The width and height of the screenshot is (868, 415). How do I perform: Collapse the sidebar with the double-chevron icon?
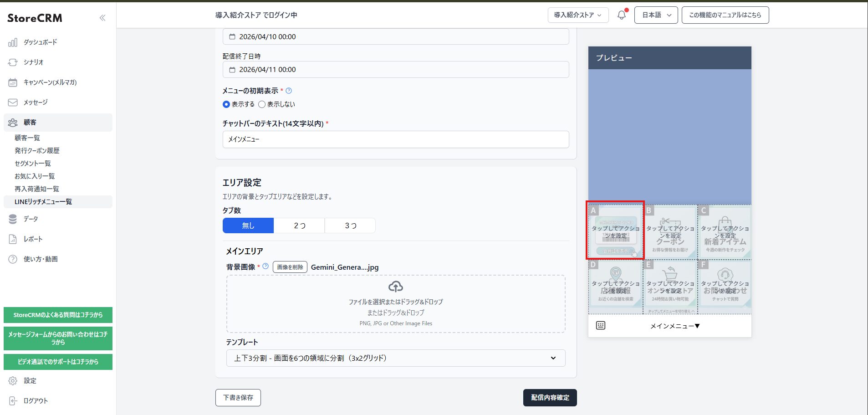102,18
